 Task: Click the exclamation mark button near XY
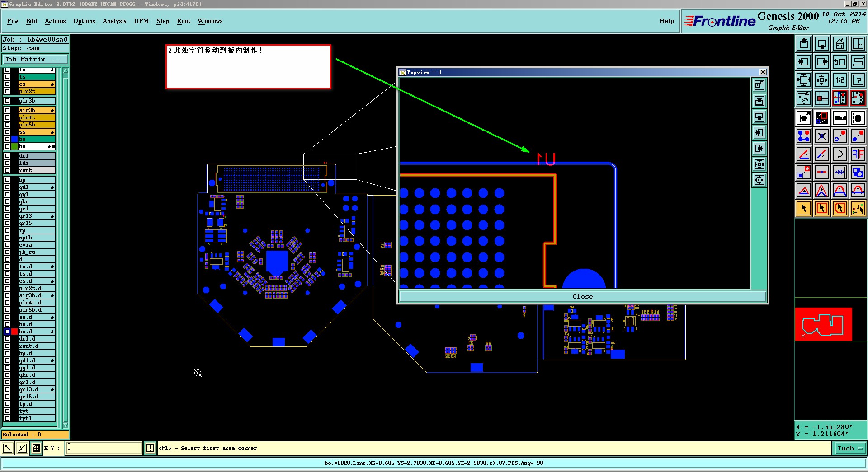(x=150, y=449)
